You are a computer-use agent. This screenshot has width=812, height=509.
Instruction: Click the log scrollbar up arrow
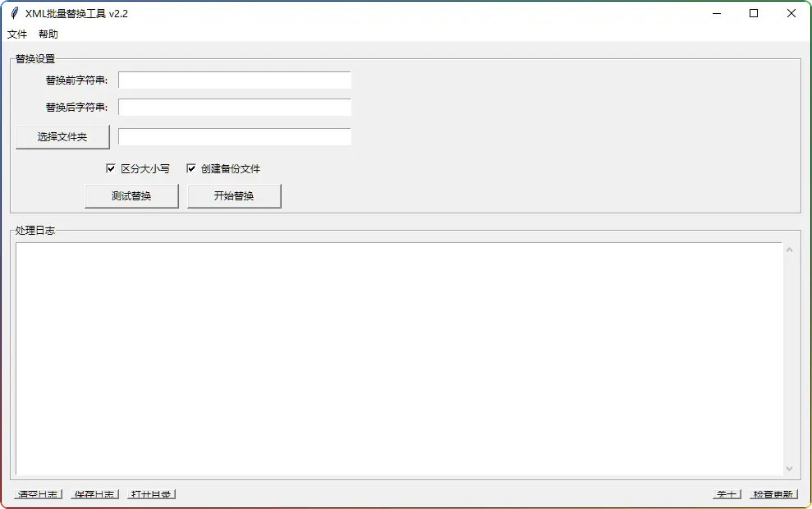789,250
